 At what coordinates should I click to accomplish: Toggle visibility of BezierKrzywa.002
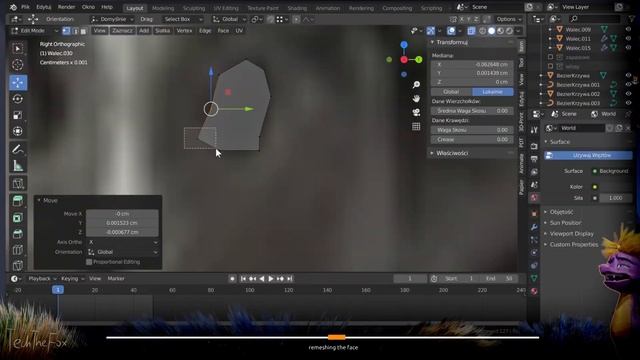628,94
